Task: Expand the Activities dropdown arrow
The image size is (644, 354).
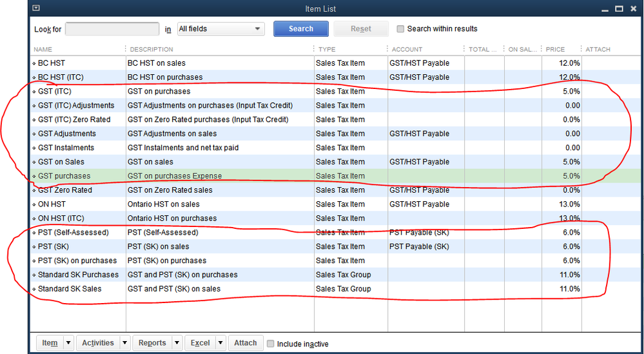Action: (x=125, y=343)
